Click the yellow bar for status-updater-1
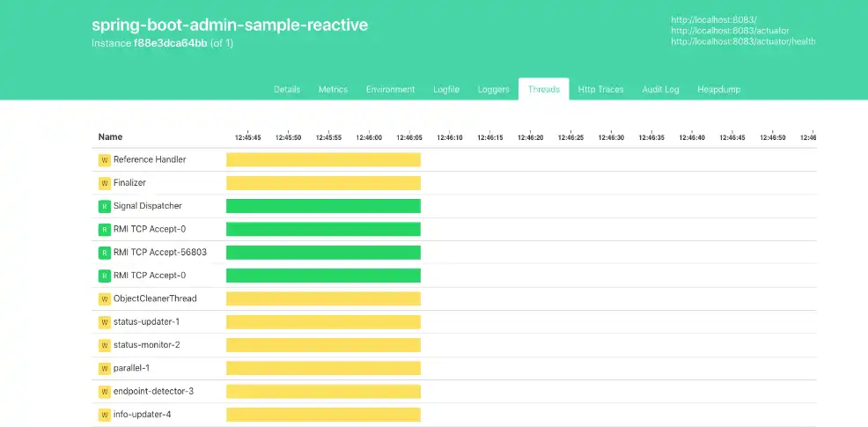 [323, 321]
